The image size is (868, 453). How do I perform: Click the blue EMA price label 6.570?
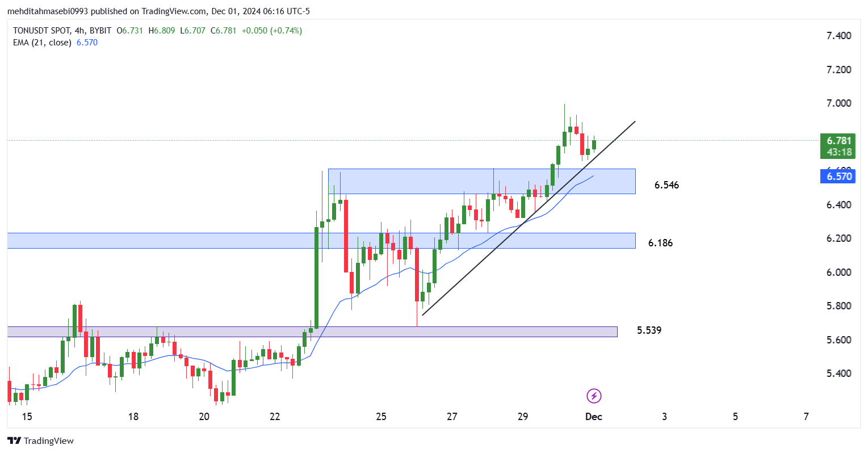pos(838,177)
